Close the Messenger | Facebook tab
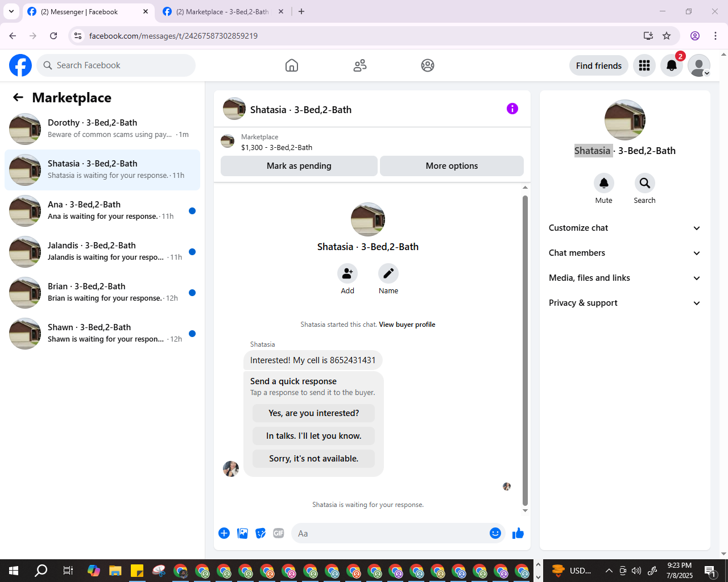Image resolution: width=728 pixels, height=582 pixels. pos(146,11)
